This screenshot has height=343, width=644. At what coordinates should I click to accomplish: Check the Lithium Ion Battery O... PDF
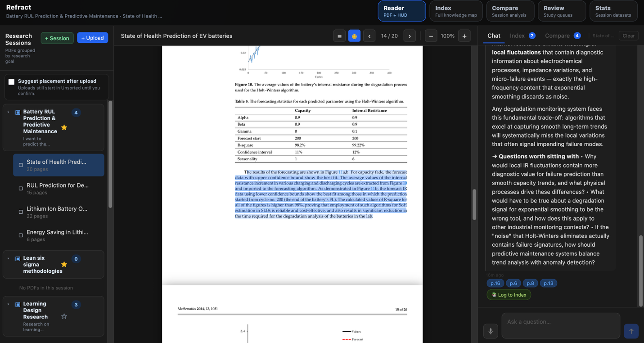click(x=21, y=212)
